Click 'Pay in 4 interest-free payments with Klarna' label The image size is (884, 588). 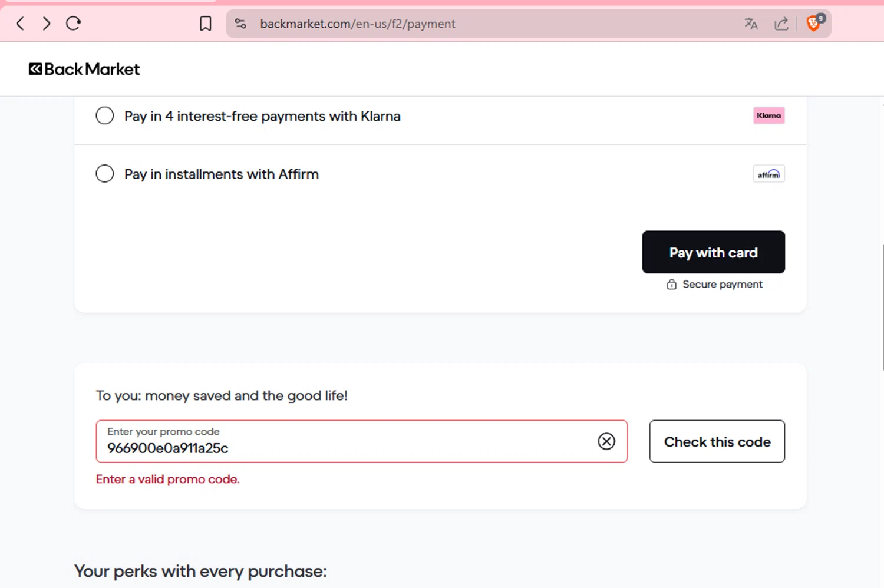click(262, 116)
